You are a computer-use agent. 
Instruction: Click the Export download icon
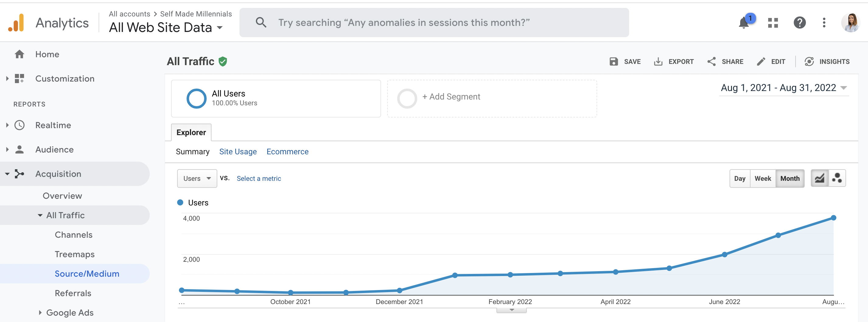coord(658,62)
